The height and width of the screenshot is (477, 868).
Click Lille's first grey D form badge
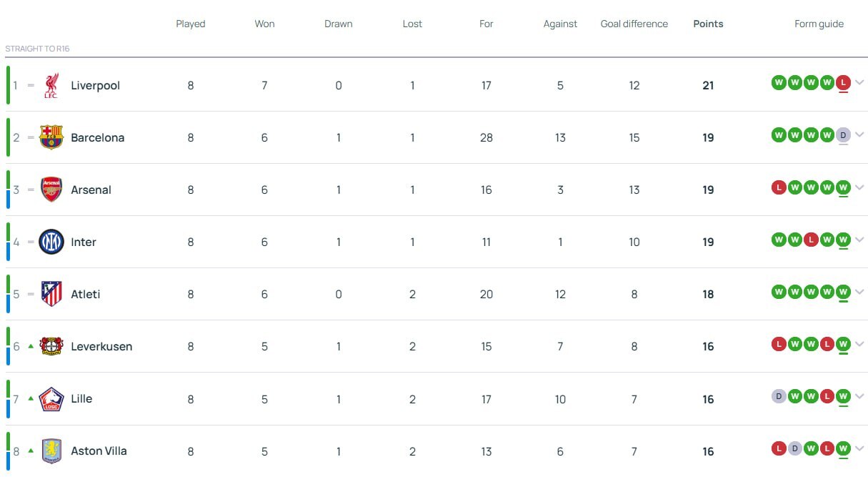coord(779,395)
